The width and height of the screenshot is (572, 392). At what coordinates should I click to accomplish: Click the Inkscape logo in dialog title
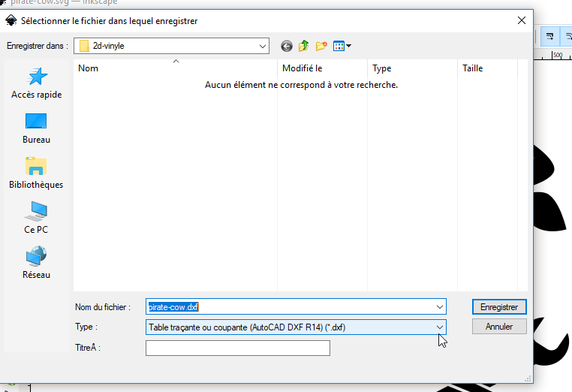coord(11,20)
